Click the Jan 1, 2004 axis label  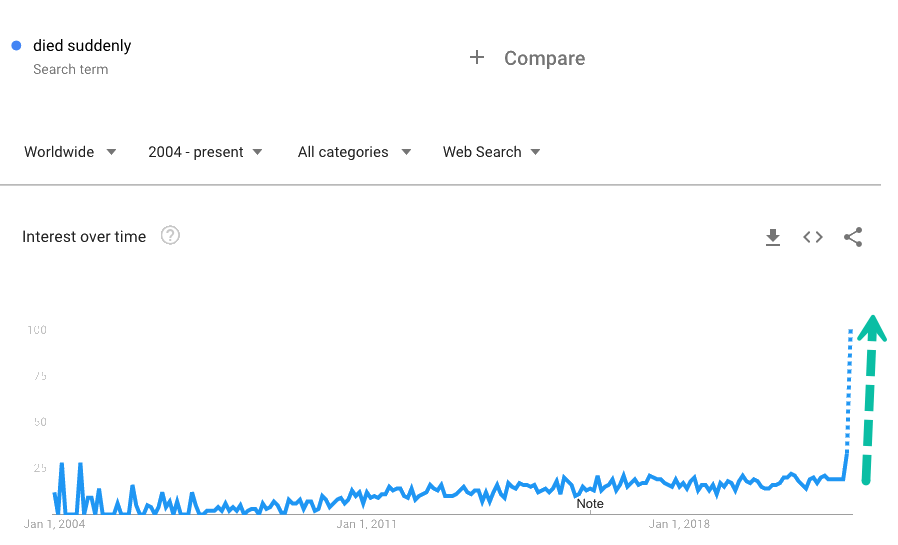[55, 524]
